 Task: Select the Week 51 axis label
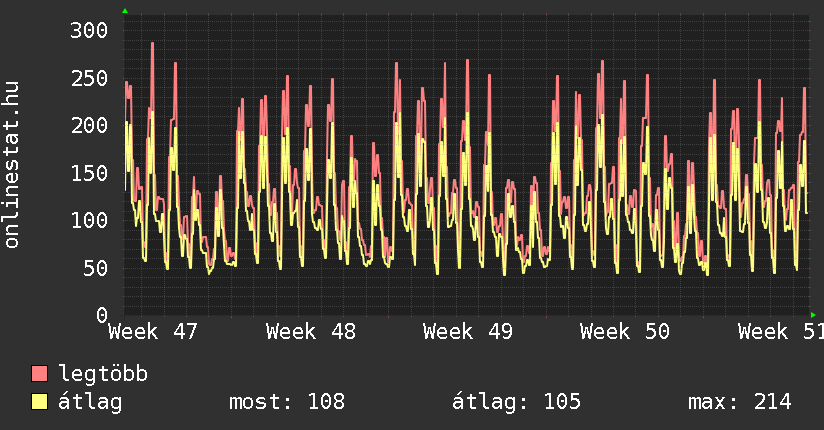(x=780, y=332)
